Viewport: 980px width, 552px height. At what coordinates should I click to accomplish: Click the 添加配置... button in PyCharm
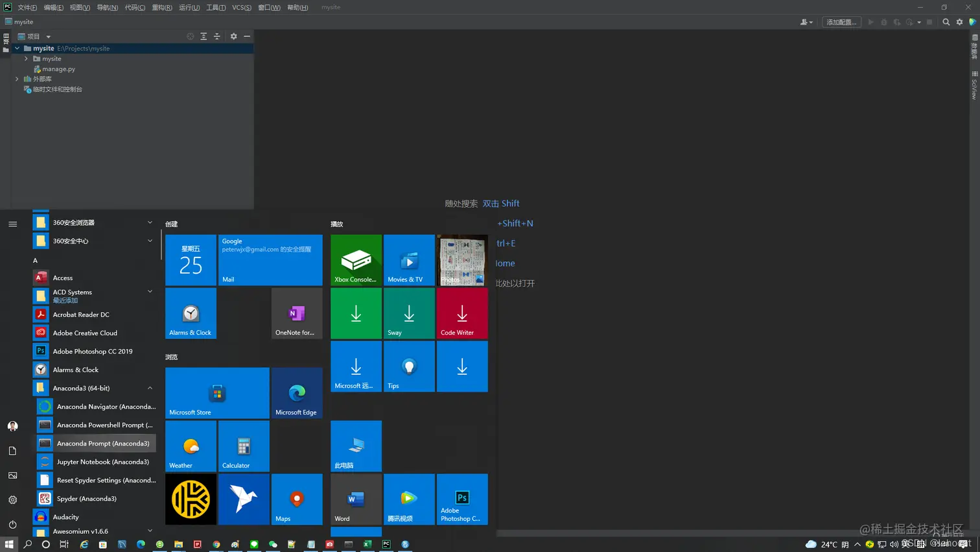tap(841, 22)
